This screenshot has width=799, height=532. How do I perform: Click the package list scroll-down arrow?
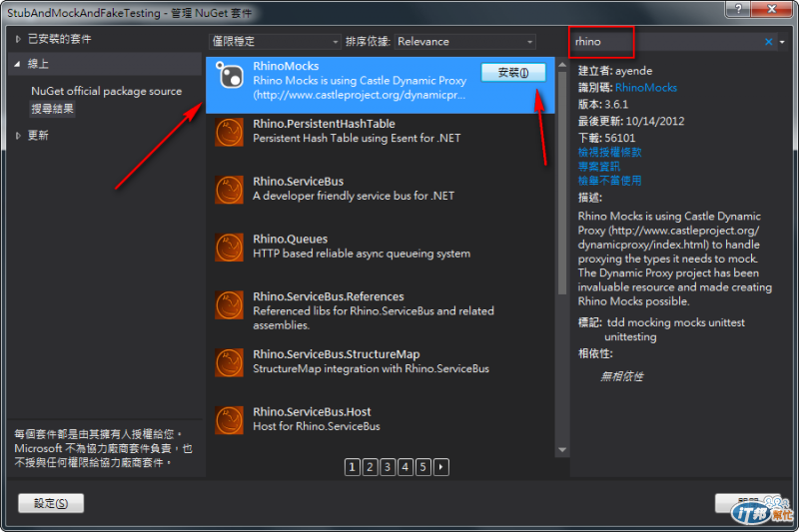pos(562,449)
